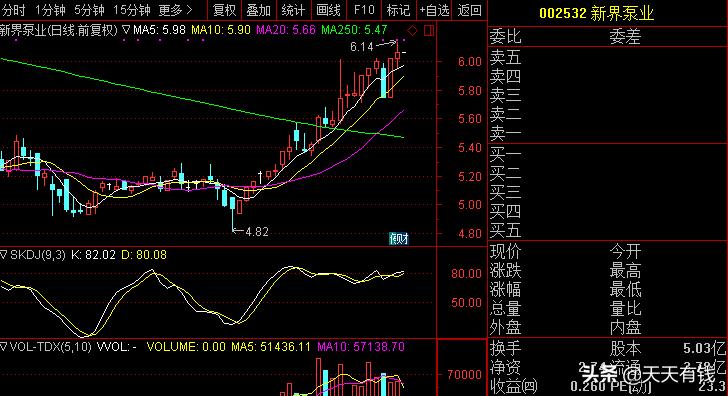Click the 5.40 price axis label
Viewport: 728px width, 396px height.
(x=470, y=148)
